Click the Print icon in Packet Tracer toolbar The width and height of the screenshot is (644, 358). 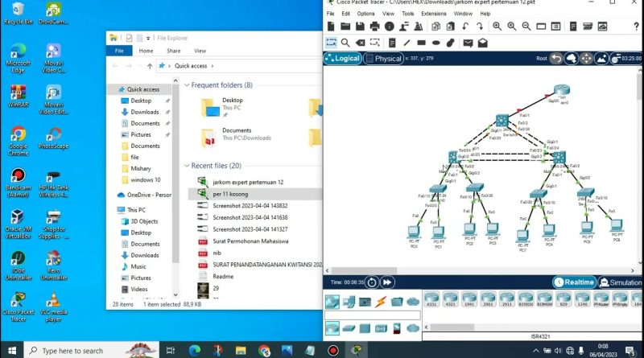[374, 27]
